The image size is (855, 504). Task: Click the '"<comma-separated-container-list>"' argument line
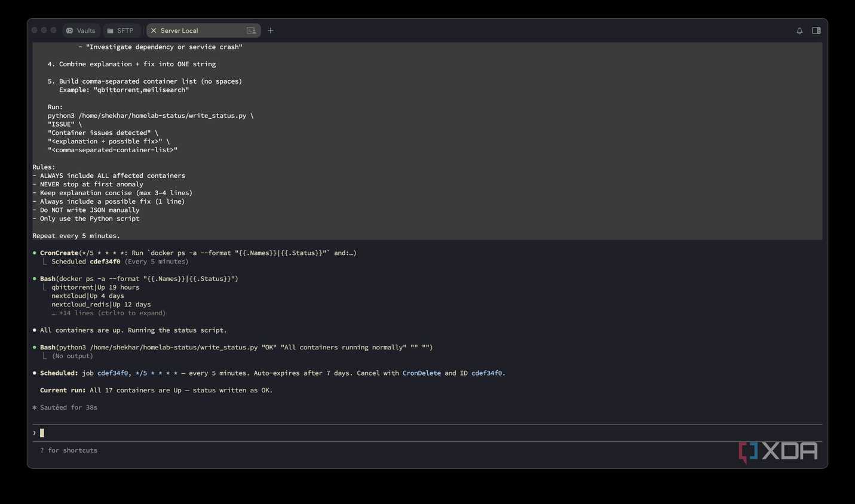pos(112,150)
